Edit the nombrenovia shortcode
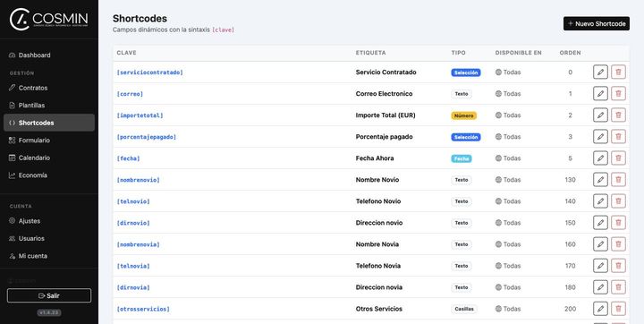644x324 pixels. 600,244
